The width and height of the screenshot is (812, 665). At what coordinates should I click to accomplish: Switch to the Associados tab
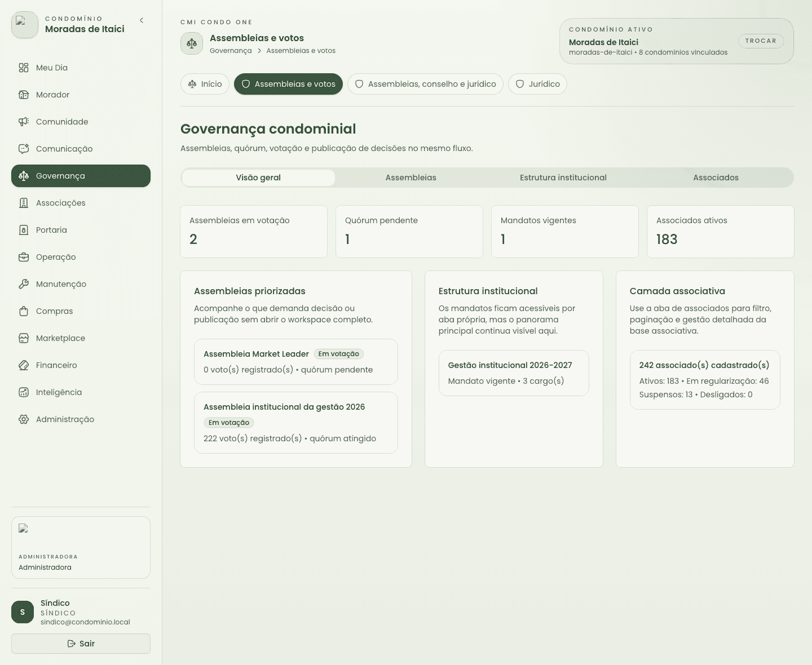pyautogui.click(x=716, y=178)
